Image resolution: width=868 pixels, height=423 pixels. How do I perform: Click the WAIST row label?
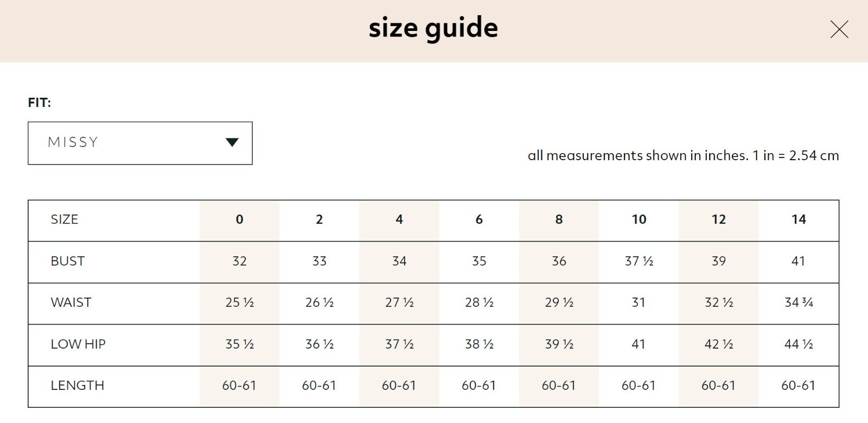(71, 302)
